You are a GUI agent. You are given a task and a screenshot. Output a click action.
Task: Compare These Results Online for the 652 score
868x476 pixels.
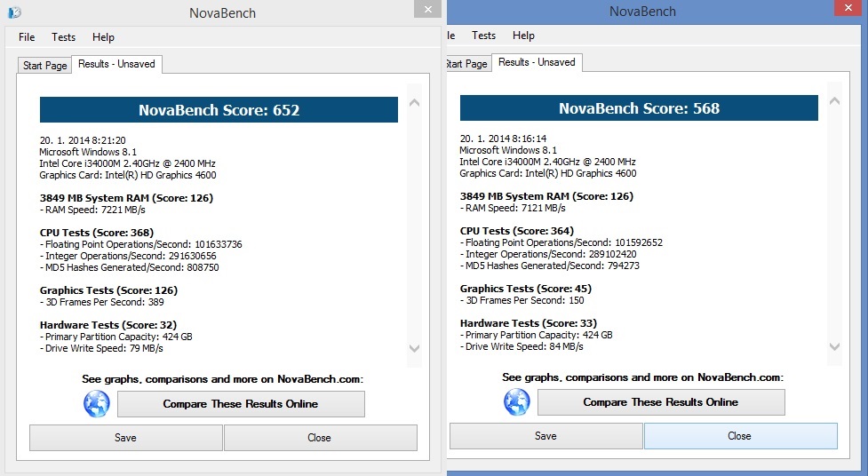241,404
